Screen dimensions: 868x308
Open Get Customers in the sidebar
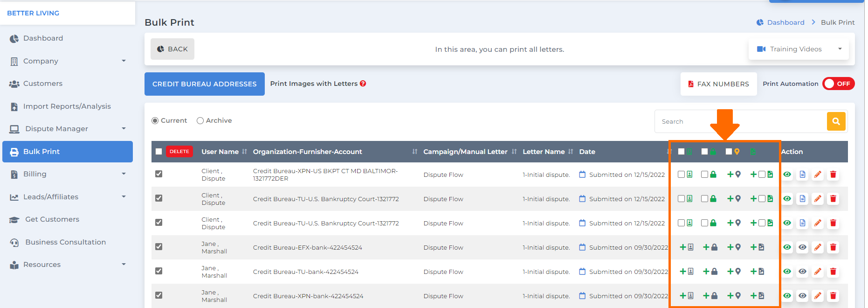tap(68, 219)
